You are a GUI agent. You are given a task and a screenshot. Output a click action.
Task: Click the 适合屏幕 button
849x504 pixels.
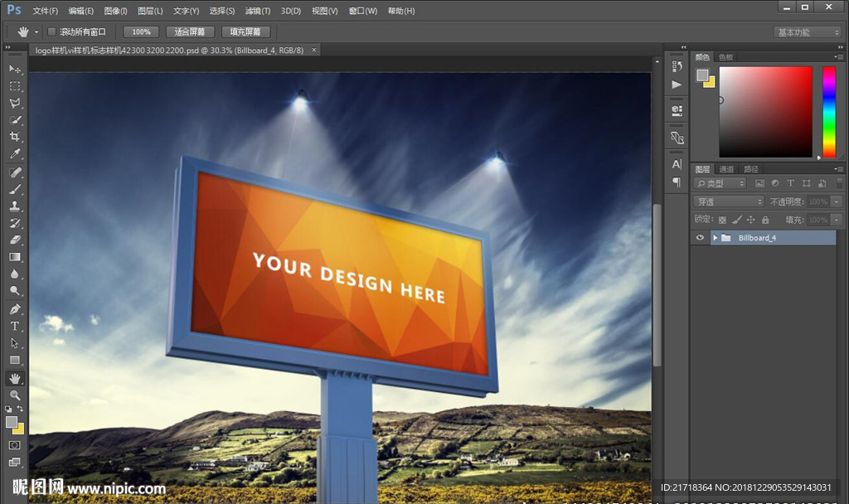[x=190, y=31]
